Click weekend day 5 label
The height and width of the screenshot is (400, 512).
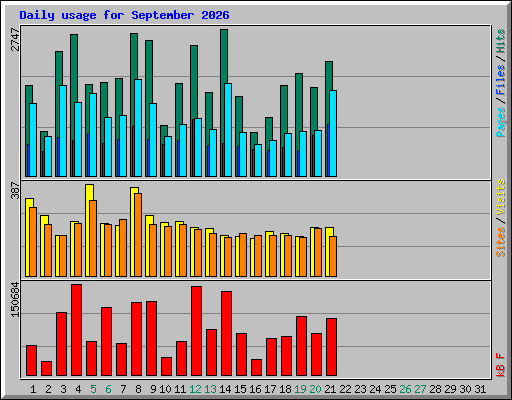click(93, 389)
